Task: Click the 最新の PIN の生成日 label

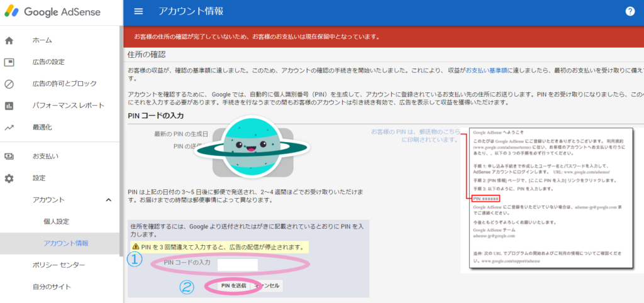Action: 180,135
